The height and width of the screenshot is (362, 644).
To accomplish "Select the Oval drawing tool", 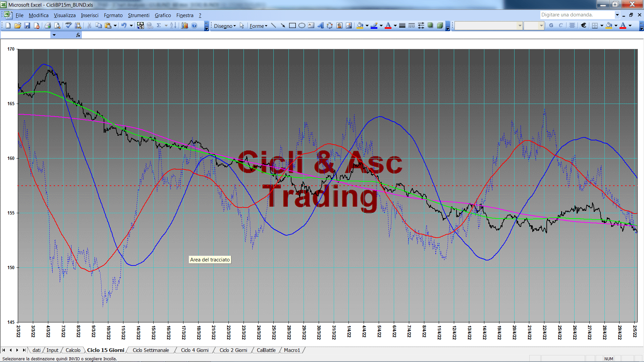I will [x=302, y=25].
